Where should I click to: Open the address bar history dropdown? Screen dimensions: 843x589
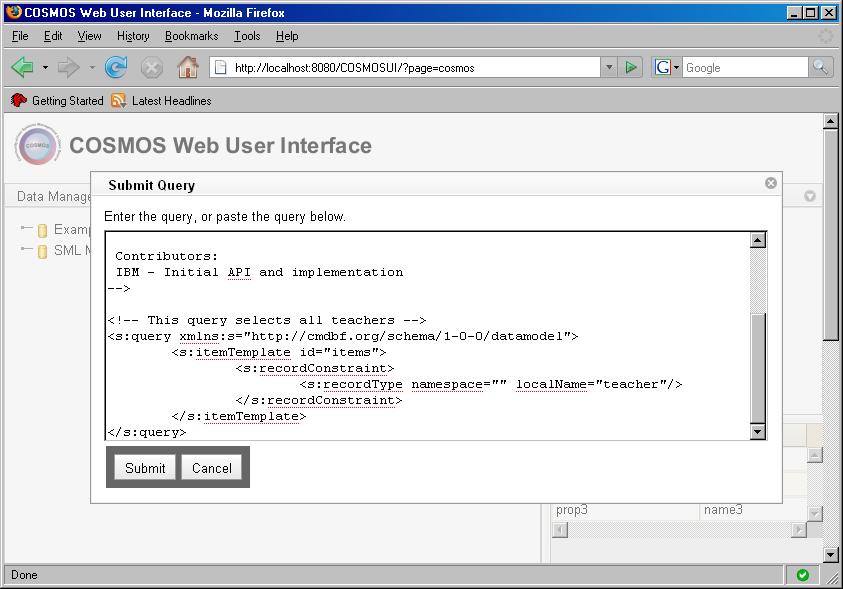609,68
